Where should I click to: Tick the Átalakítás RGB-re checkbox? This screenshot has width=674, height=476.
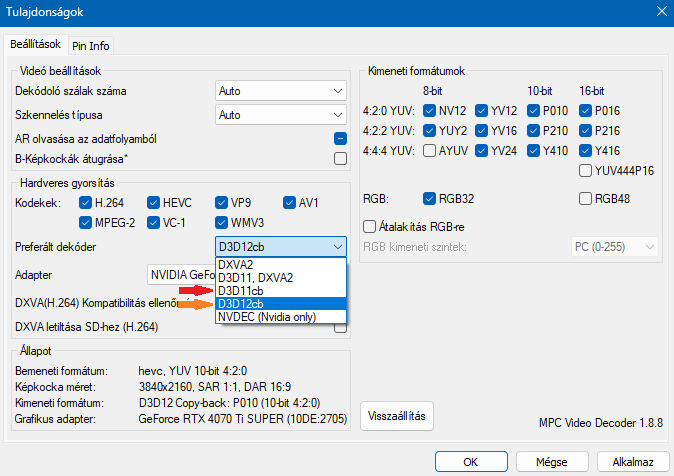[370, 226]
